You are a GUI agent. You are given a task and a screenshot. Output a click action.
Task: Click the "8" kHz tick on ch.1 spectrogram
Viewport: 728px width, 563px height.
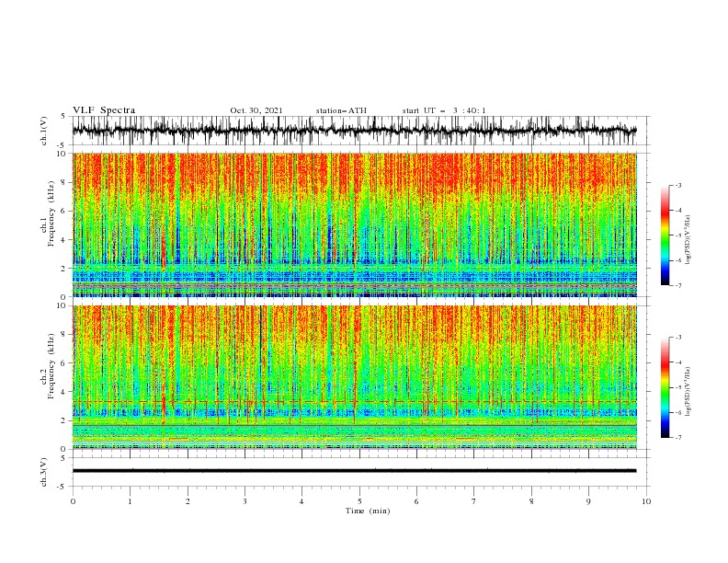click(63, 182)
